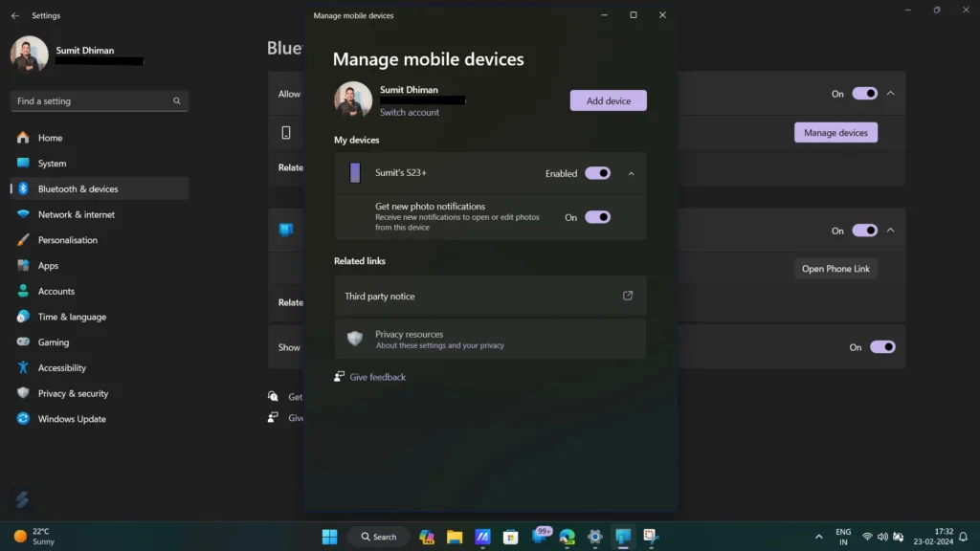Click external link icon for Third party notice
The height and width of the screenshot is (551, 980).
(628, 296)
